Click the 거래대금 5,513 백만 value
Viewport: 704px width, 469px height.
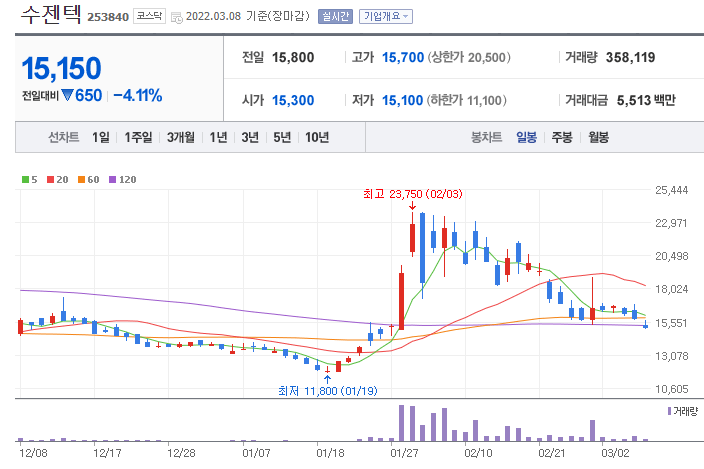(x=646, y=100)
